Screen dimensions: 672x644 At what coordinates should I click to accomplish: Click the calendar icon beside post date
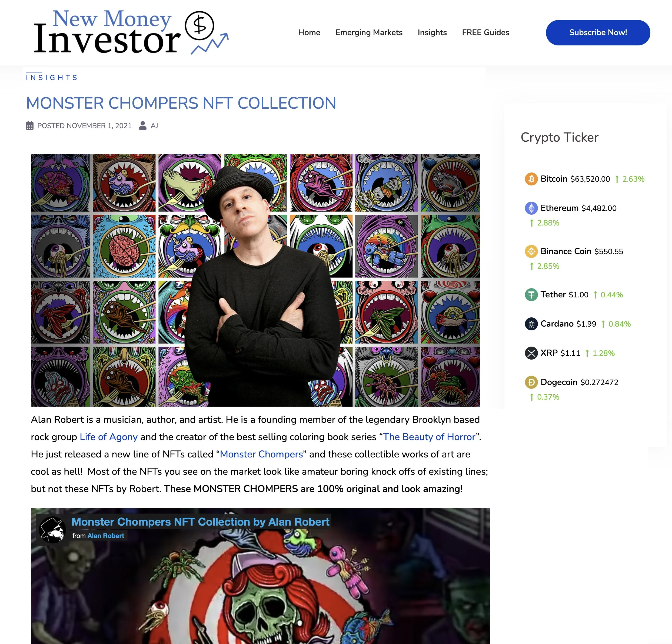coord(30,125)
